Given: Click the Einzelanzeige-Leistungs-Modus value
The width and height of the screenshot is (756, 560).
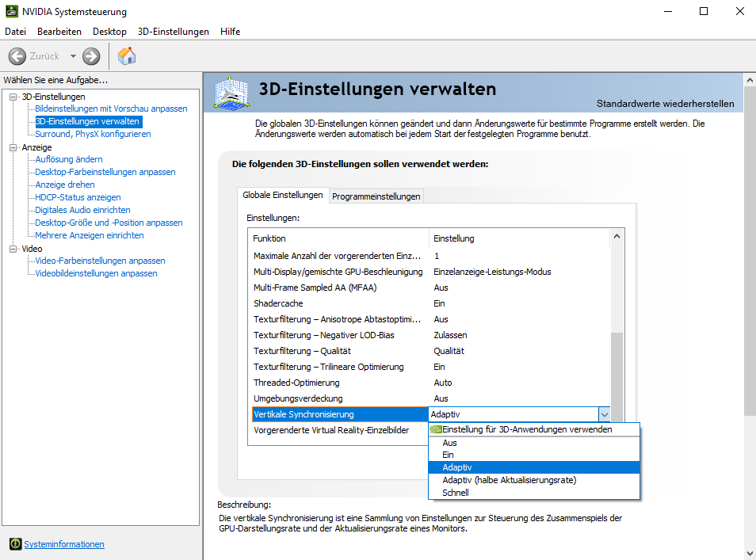Looking at the screenshot, I should click(492, 272).
